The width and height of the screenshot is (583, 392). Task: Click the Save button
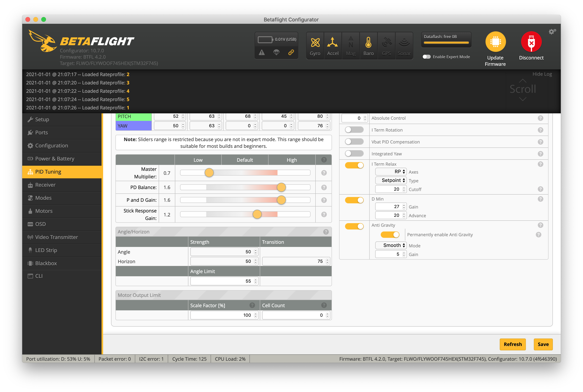tap(543, 344)
